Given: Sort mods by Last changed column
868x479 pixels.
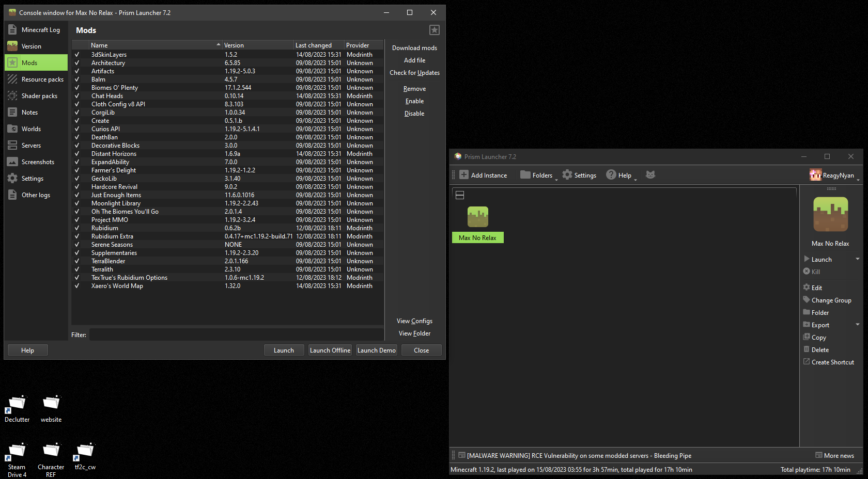Looking at the screenshot, I should 318,45.
